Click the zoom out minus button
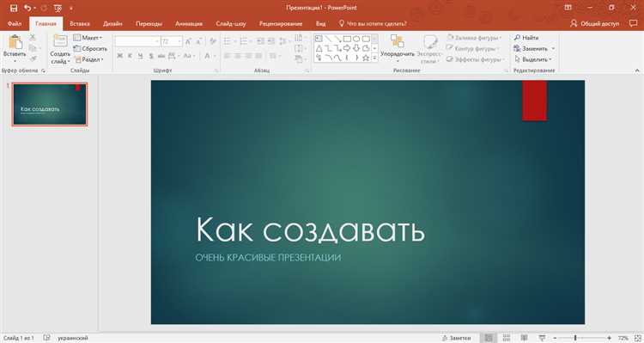This screenshot has width=644, height=343. 555,338
